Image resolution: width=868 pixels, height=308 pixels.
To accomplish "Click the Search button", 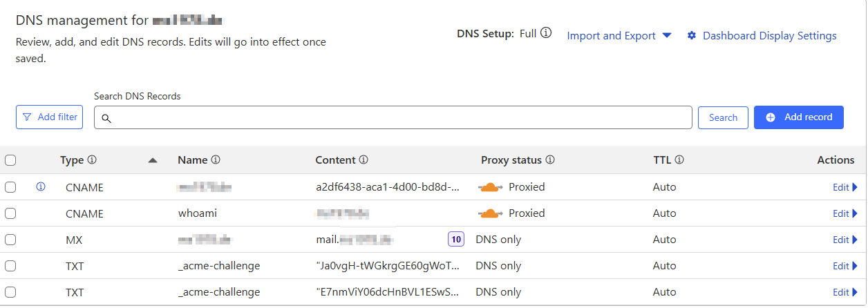I will tap(723, 117).
